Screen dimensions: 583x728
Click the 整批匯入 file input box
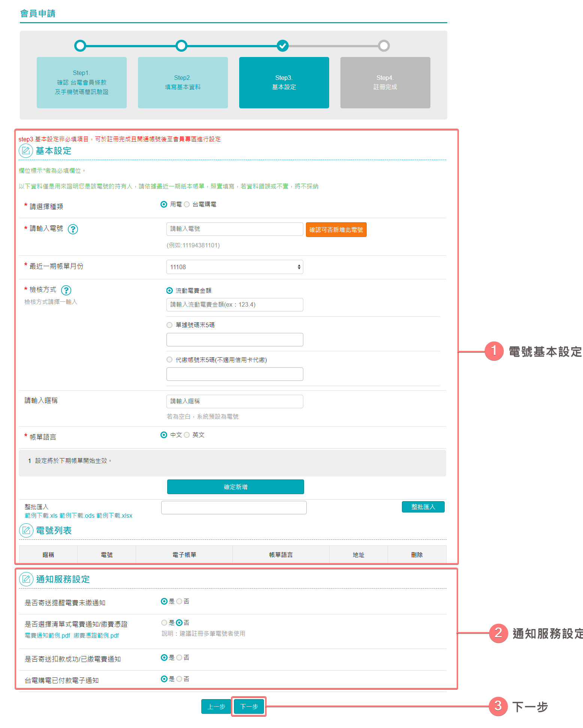coord(234,508)
